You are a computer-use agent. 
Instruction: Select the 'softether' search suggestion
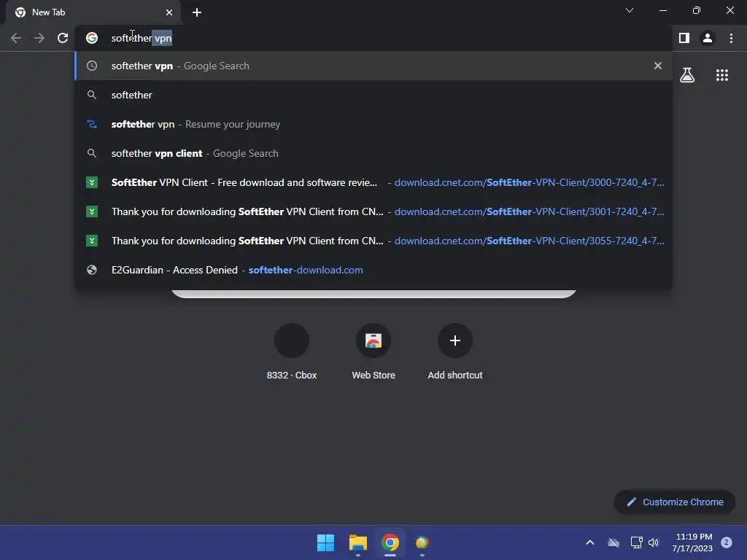pos(373,95)
